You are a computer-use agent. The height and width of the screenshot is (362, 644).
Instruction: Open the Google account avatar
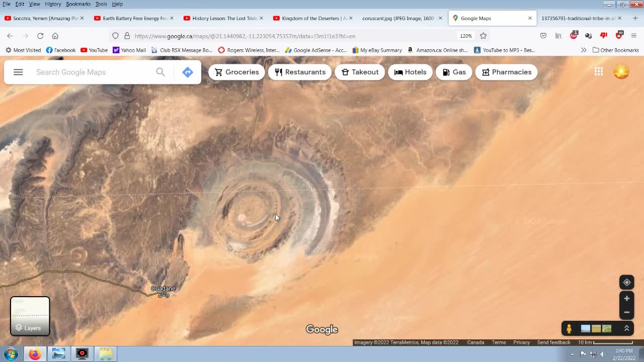[621, 72]
